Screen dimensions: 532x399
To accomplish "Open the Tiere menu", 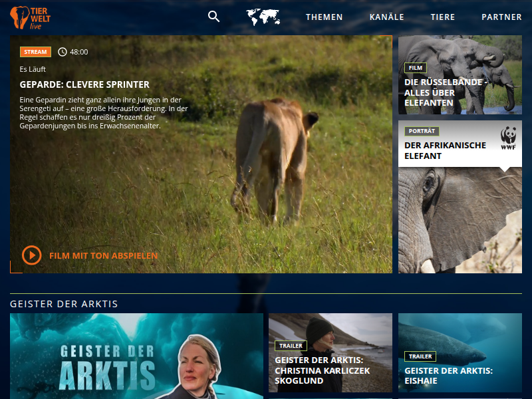I will (x=443, y=17).
